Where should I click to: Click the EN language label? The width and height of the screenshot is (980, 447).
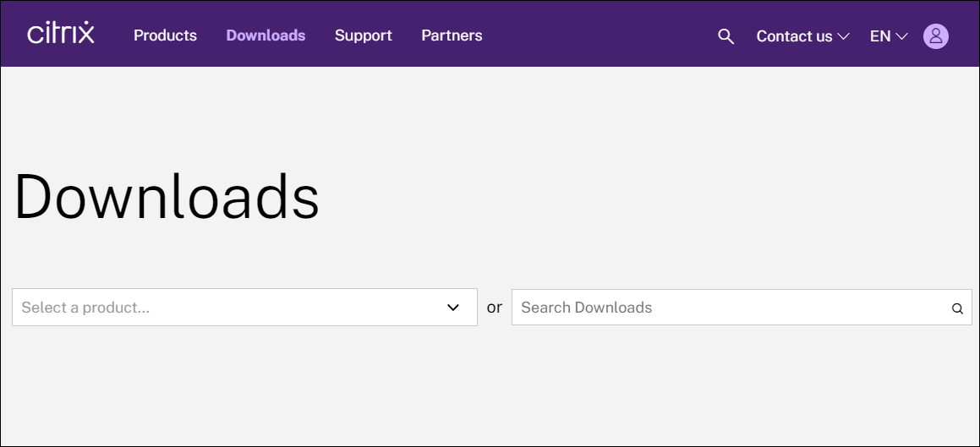coord(879,36)
